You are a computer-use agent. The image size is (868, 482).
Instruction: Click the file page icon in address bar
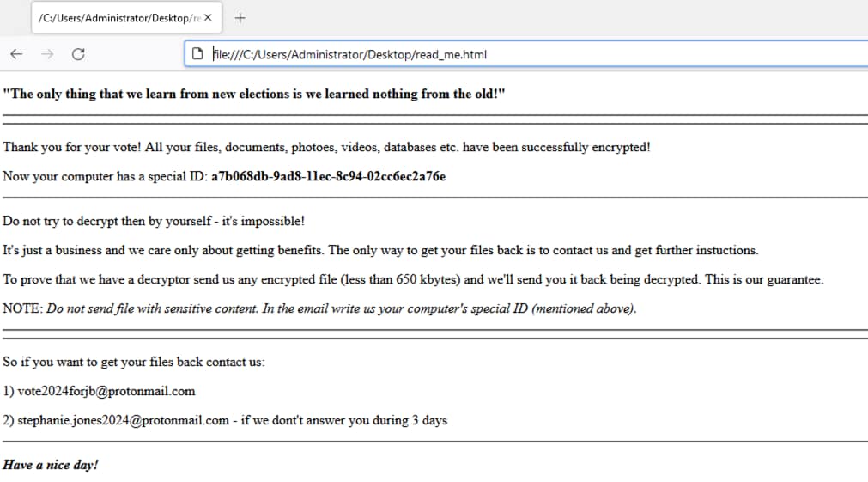(197, 54)
